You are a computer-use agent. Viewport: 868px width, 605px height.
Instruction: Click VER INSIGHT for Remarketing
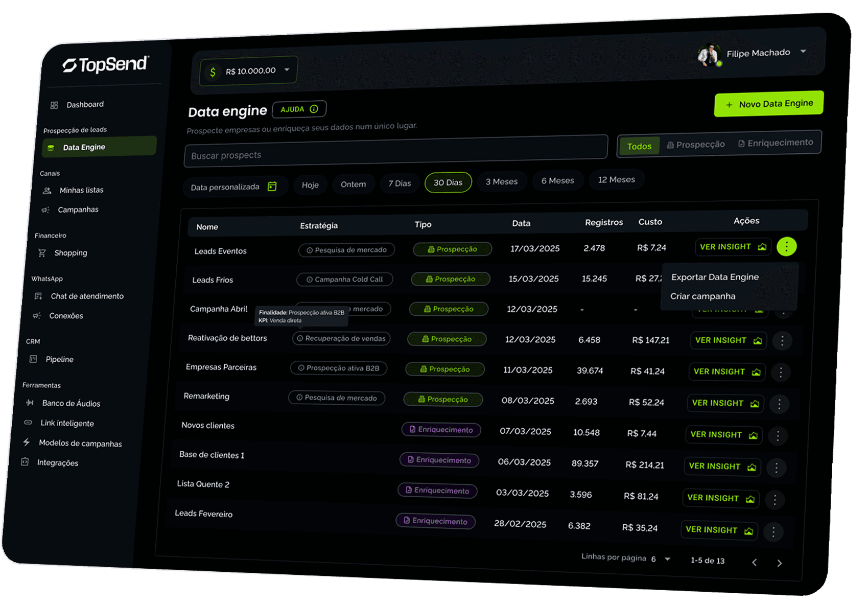coord(725,403)
